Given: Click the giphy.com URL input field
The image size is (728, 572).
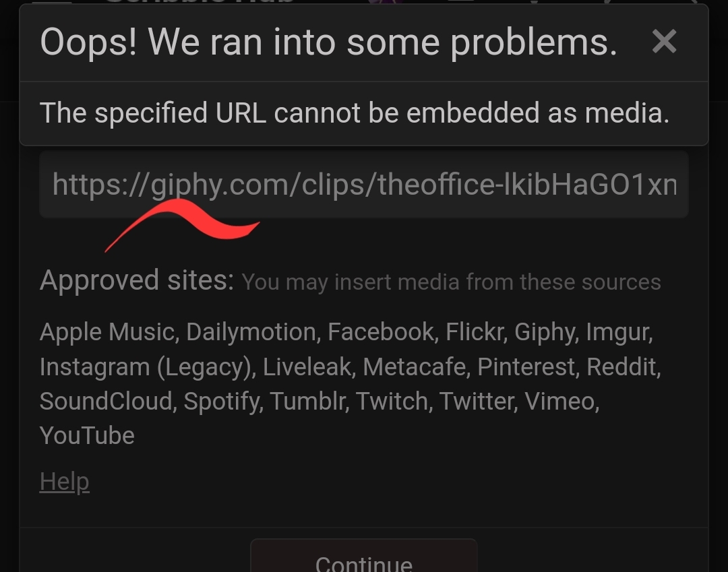Looking at the screenshot, I should coord(363,184).
